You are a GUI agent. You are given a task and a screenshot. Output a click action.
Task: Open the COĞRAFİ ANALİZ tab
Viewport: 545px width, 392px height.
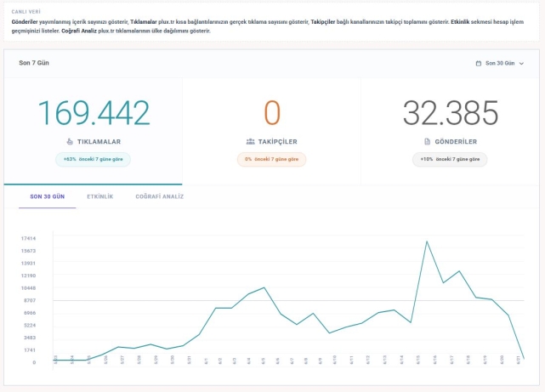[x=160, y=196]
